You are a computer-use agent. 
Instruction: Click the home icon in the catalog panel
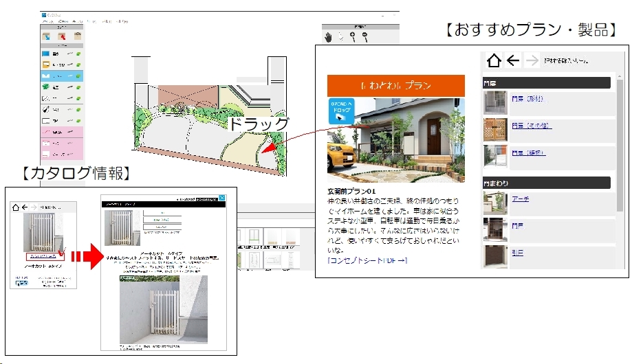click(16, 207)
